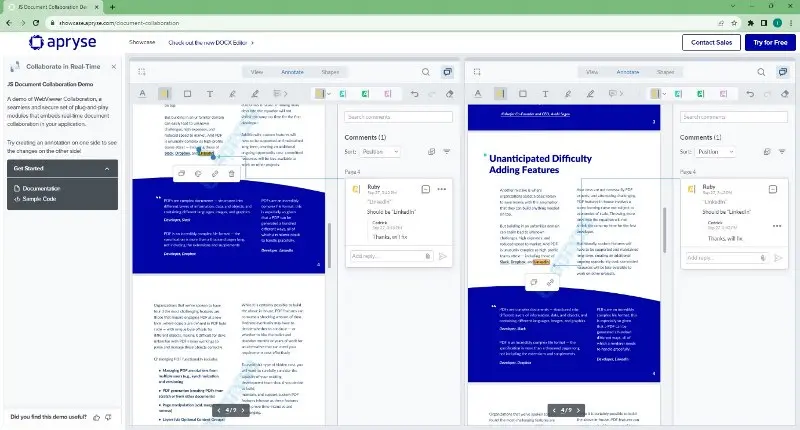Open more options on Cedrick's right reply
Screen dimensions: 800x430
pyautogui.click(x=777, y=226)
